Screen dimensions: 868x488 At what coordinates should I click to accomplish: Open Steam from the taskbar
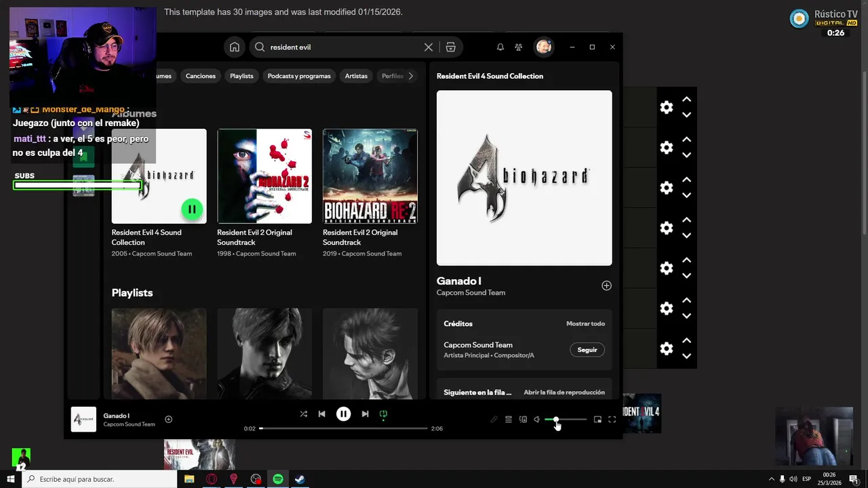click(300, 479)
